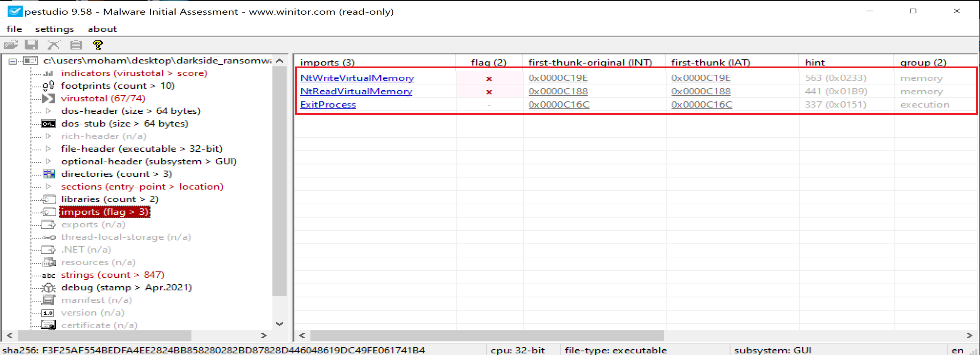This screenshot has height=355, width=980.
Task: Collapse the root file tree node
Action: [x=13, y=61]
